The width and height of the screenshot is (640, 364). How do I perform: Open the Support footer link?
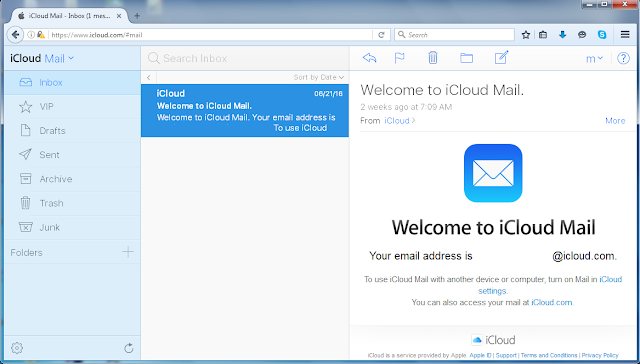pos(506,355)
